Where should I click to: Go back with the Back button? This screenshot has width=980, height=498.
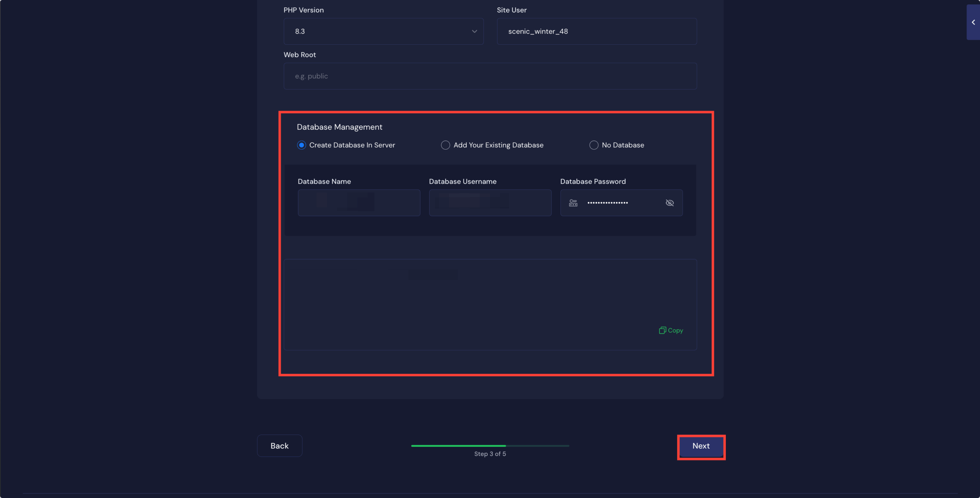click(279, 446)
